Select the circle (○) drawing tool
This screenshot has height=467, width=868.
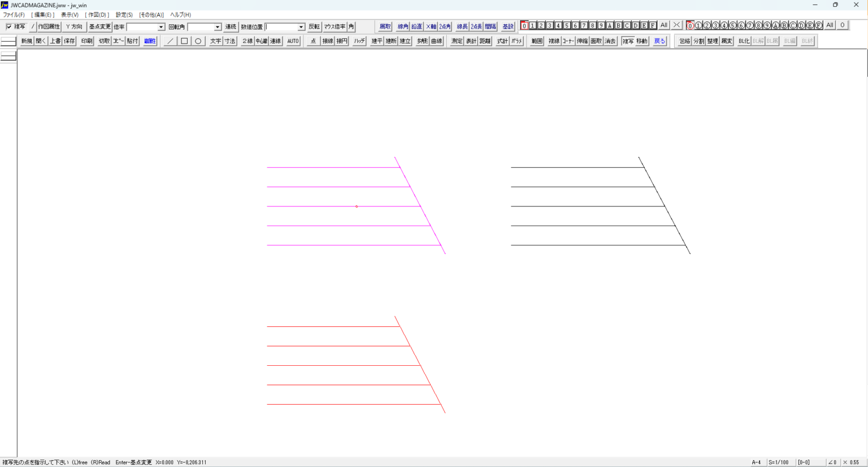(x=198, y=41)
